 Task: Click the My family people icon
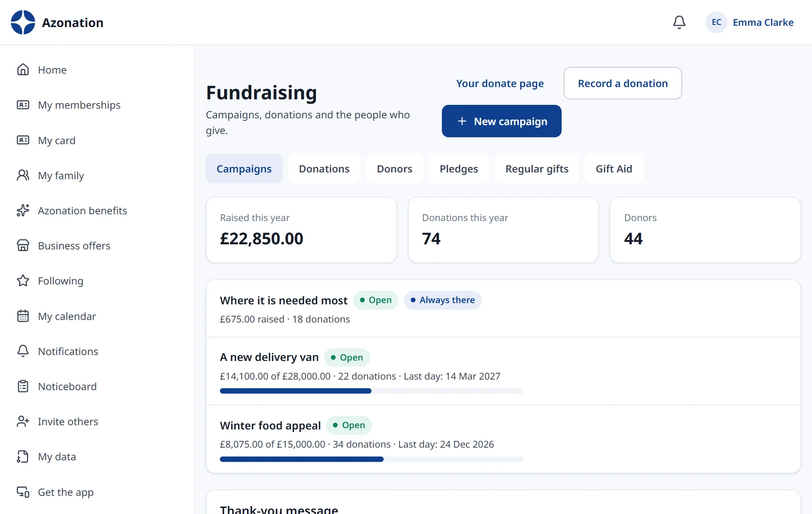(23, 175)
